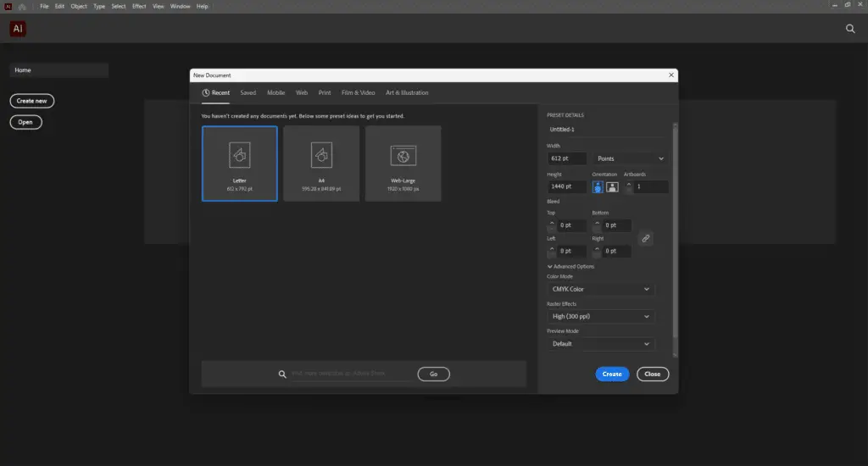Viewport: 868px width, 466px height.
Task: Select landscape orientation icon
Action: (x=612, y=187)
